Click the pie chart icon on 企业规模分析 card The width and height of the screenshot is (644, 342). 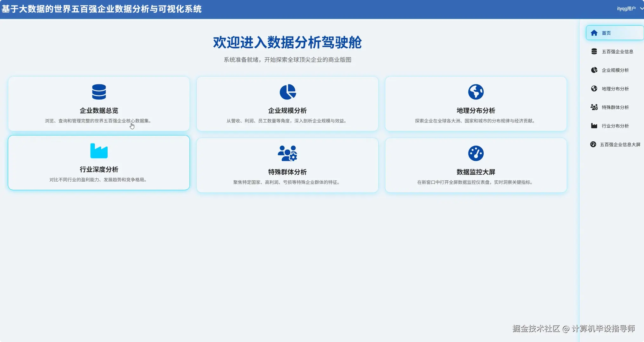click(287, 92)
